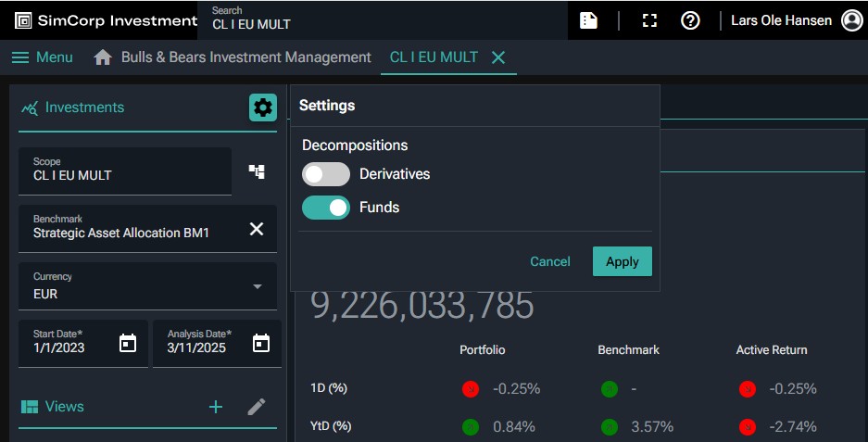Click the YtD benchmark value 3.57%

[x=652, y=427]
